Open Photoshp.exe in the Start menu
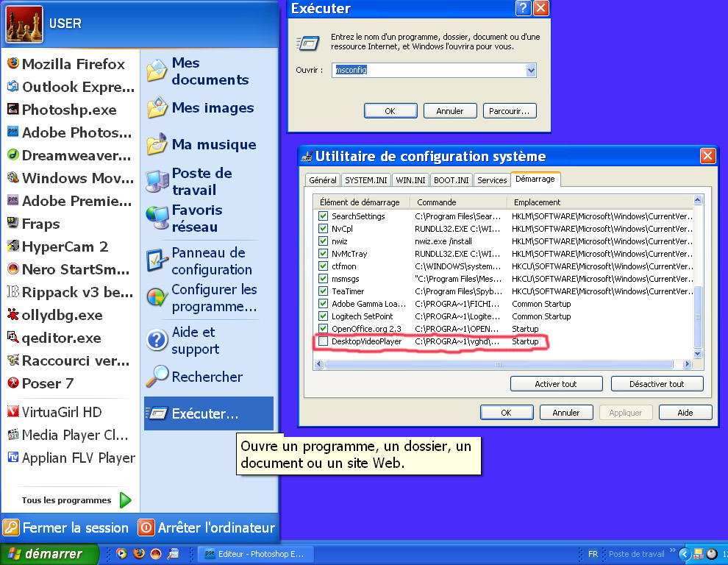The image size is (728, 565). click(62, 110)
